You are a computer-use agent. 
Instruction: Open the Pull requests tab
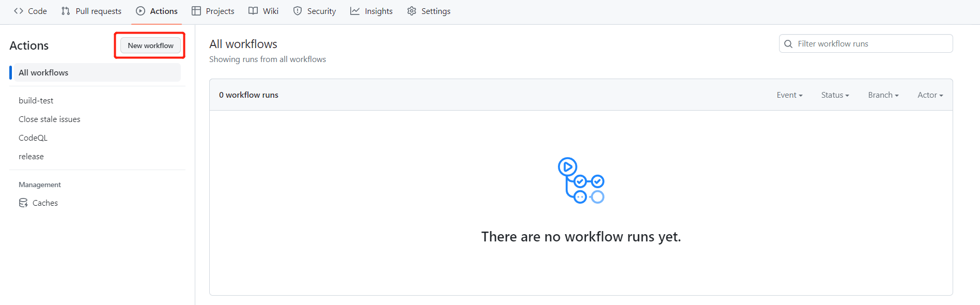point(91,11)
